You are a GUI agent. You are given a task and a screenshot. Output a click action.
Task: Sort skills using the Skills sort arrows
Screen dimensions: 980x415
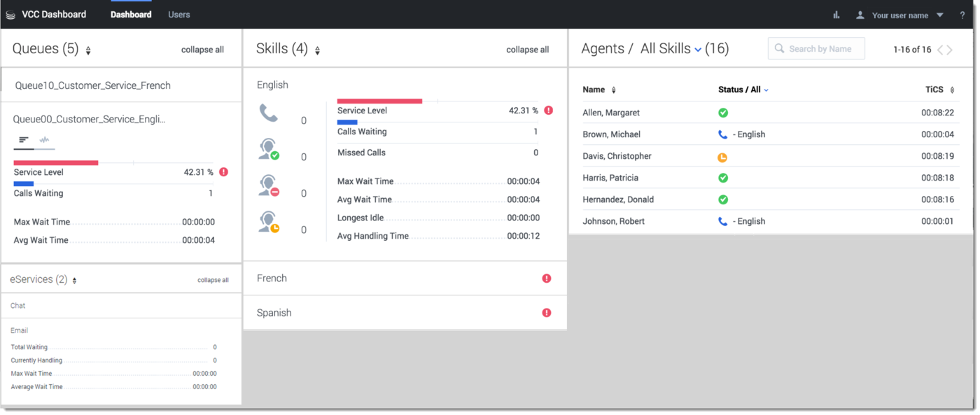tap(318, 50)
